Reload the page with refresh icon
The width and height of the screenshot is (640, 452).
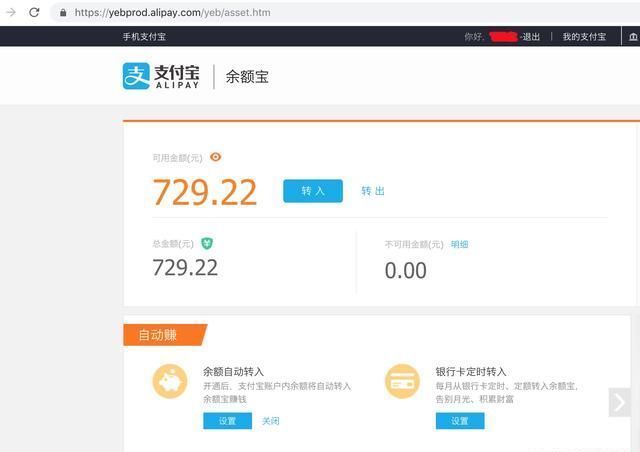[34, 12]
